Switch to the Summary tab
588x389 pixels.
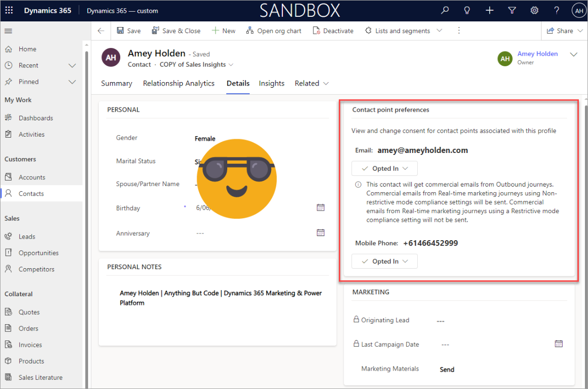pos(117,83)
